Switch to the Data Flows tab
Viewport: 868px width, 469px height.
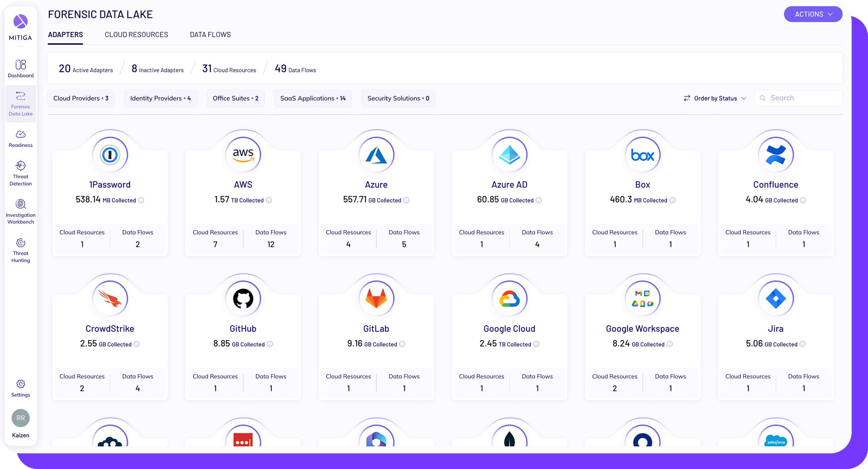click(x=210, y=35)
